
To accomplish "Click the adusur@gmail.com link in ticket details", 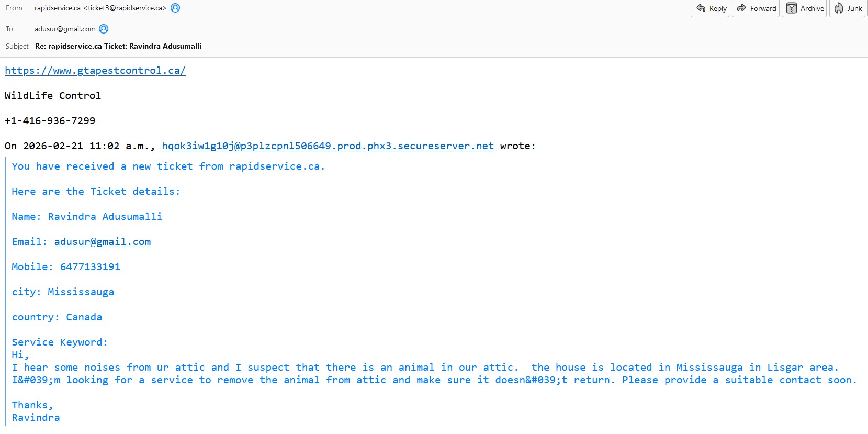I will click(103, 242).
